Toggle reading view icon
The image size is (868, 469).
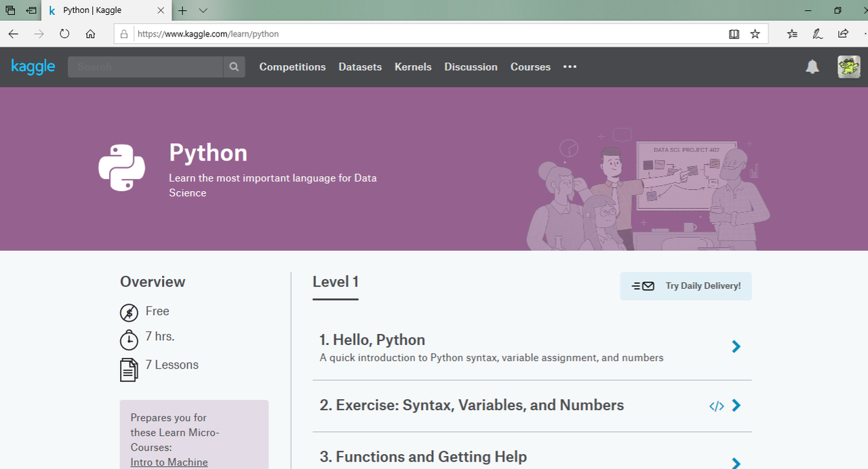(x=734, y=34)
